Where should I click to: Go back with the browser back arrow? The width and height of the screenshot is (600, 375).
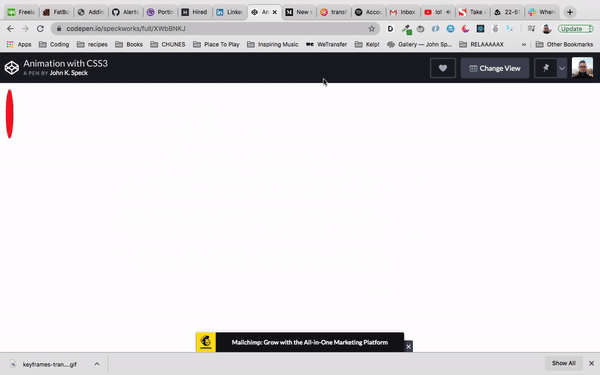[10, 29]
